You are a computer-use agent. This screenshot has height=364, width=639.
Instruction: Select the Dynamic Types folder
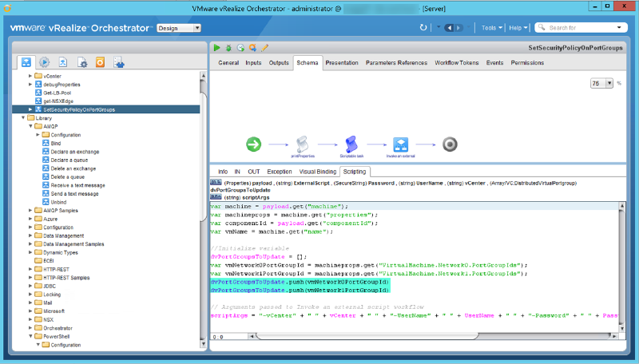click(x=57, y=252)
